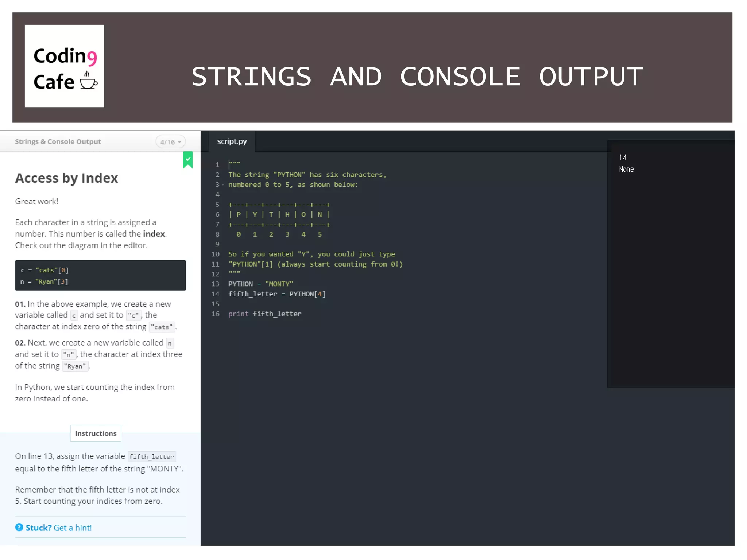Click the Get a hint! link
The height and width of the screenshot is (560, 747).
73,528
